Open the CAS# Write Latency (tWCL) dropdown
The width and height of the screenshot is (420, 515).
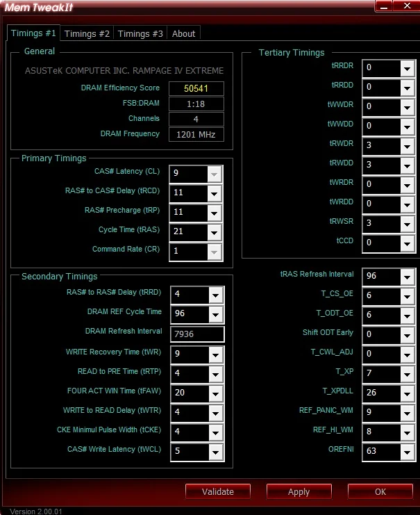215,452
